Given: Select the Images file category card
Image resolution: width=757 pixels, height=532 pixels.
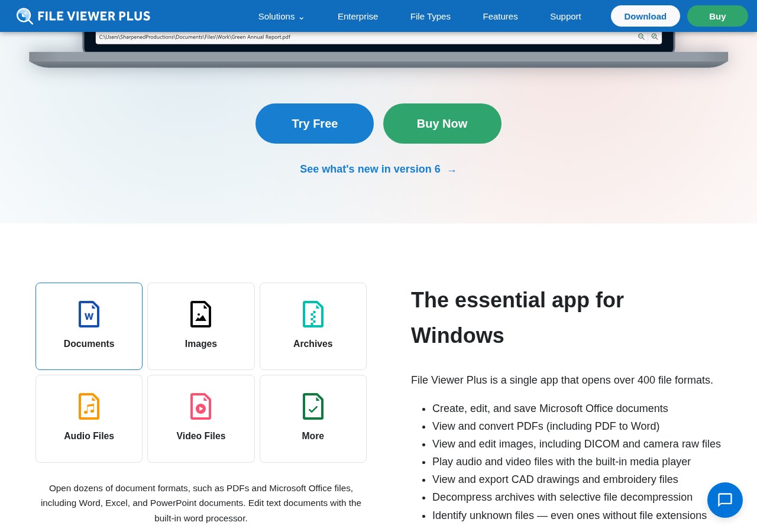Looking at the screenshot, I should [201, 326].
